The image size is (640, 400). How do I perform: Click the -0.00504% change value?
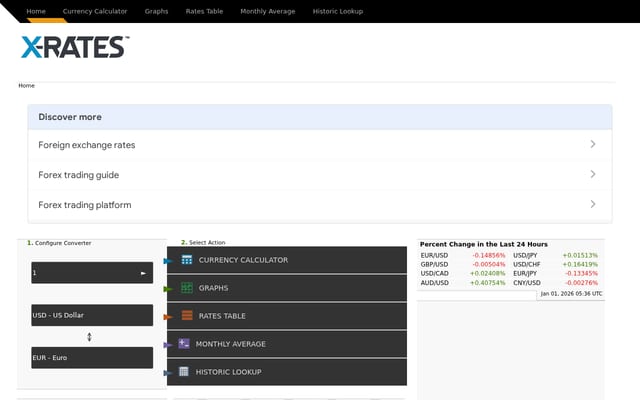pyautogui.click(x=489, y=264)
